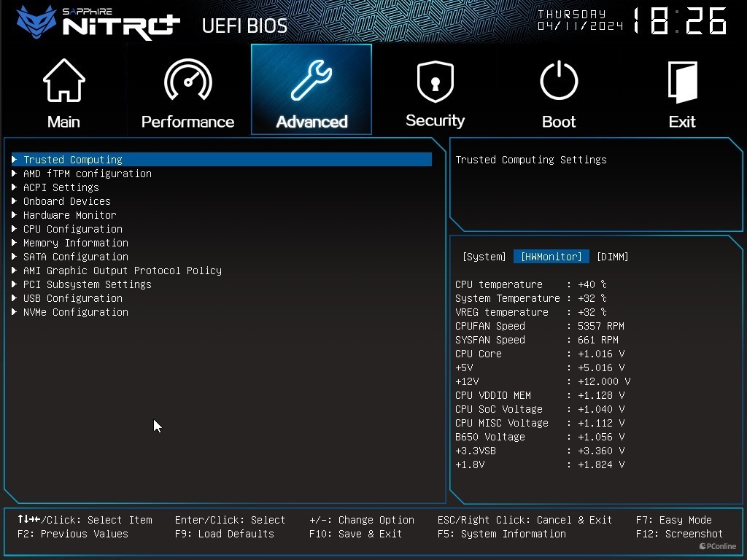Expand the ACPI Settings submenu
The width and height of the screenshot is (747, 560).
(x=61, y=187)
